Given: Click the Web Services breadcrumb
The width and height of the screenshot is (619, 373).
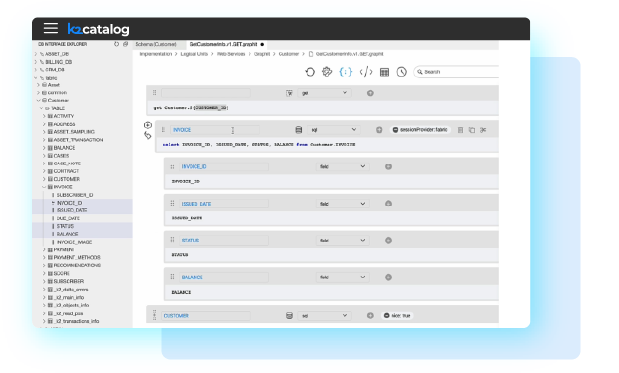Looking at the screenshot, I should 231,54.
